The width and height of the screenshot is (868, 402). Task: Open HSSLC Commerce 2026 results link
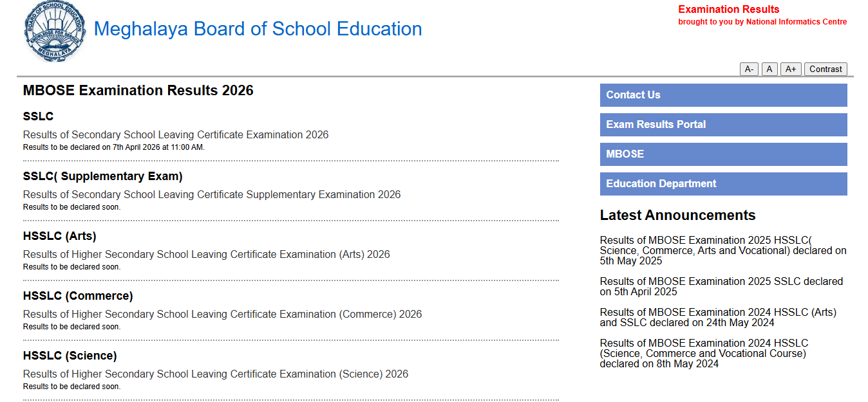(222, 315)
